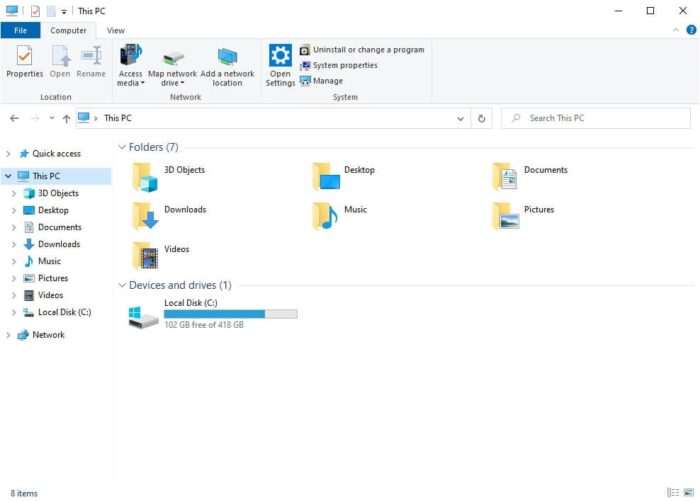The image size is (700, 502).
Task: Select the Videos folder icon
Action: (x=146, y=255)
